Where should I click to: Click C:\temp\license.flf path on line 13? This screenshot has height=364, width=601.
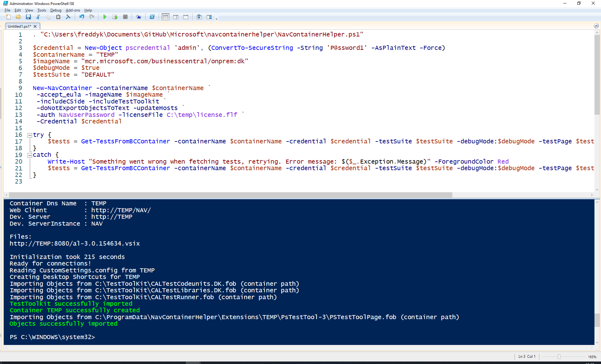pyautogui.click(x=202, y=115)
